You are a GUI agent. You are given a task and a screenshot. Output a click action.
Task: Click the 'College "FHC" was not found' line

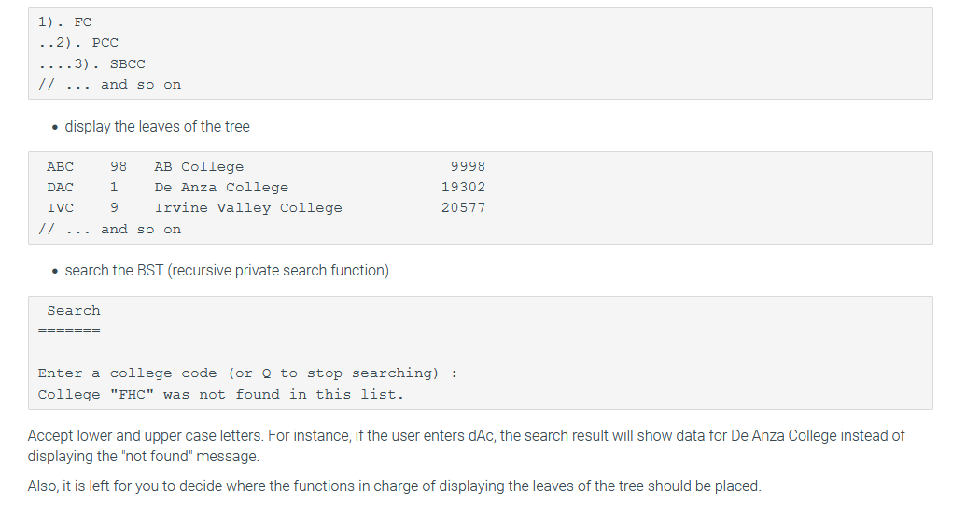click(x=220, y=395)
